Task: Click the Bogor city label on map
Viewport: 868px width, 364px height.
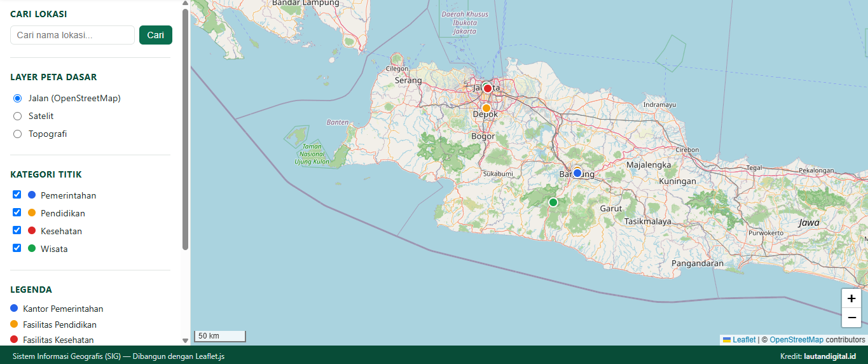Action: pos(483,136)
